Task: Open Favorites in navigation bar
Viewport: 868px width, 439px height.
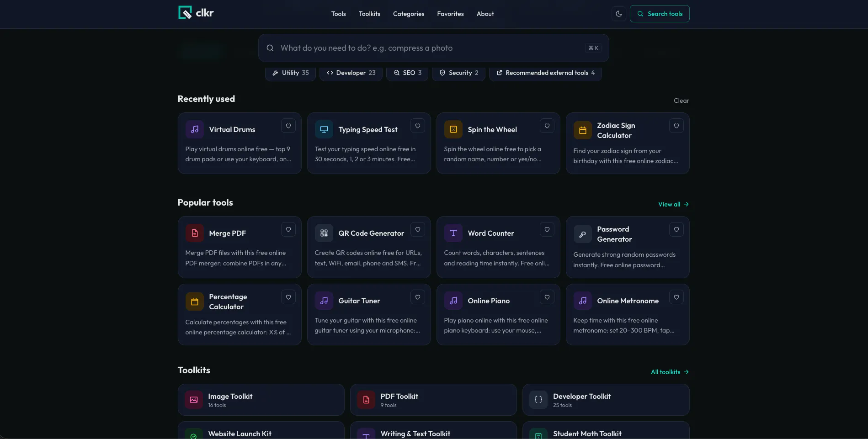Action: click(x=450, y=14)
